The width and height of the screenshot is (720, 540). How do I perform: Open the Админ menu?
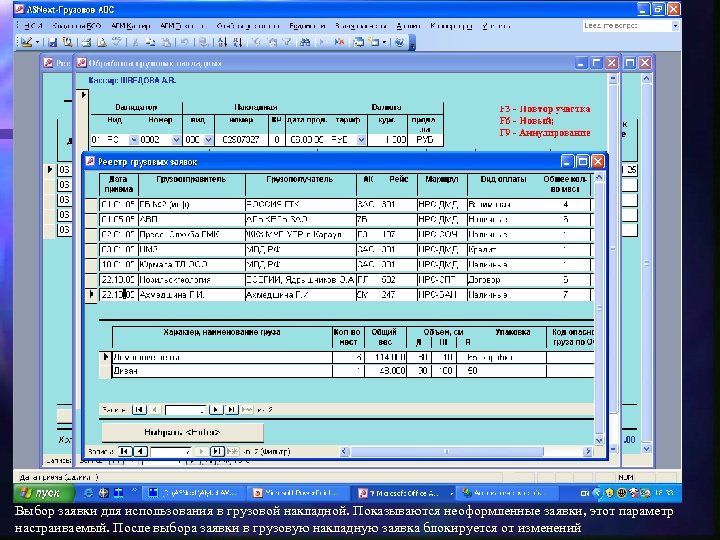(x=408, y=26)
